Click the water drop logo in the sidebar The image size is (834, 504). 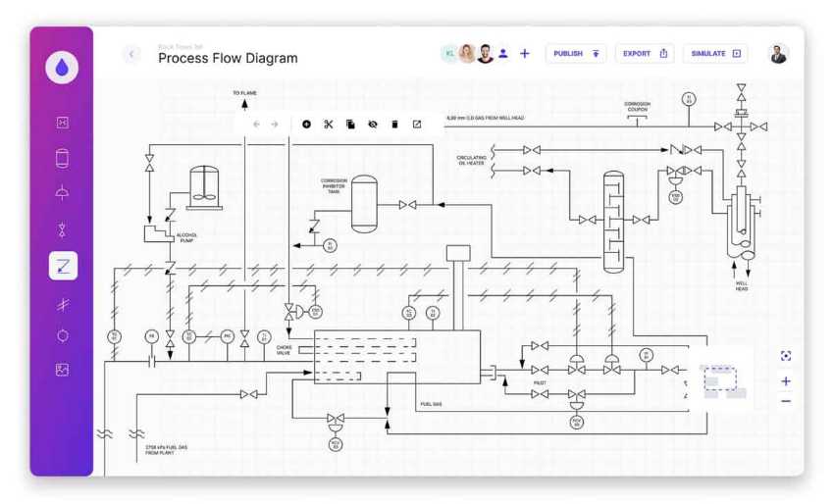coord(63,68)
